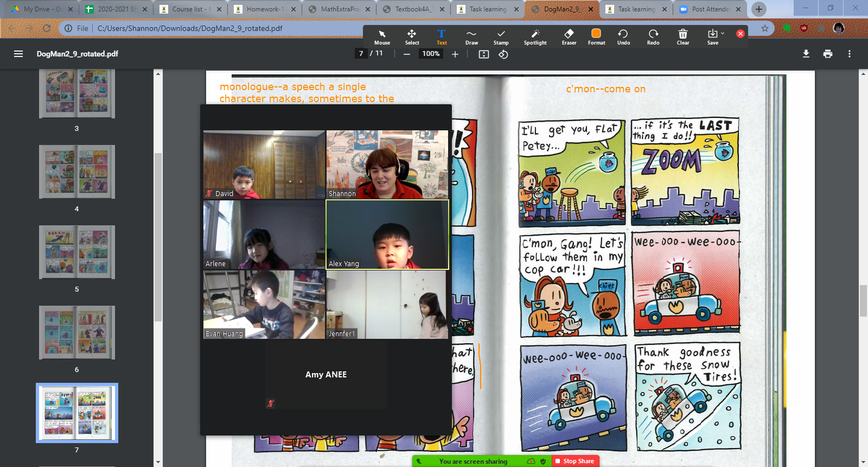Select the page 7 thumbnail

tap(77, 413)
